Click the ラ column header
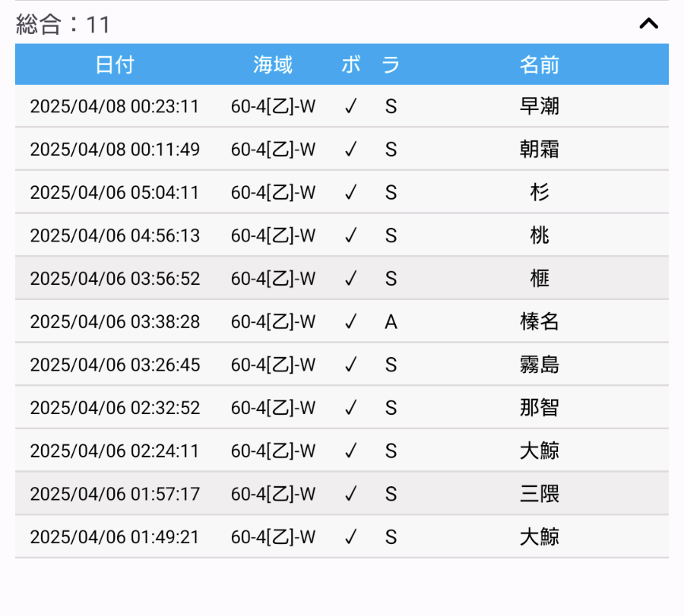The height and width of the screenshot is (616, 684). tap(391, 65)
